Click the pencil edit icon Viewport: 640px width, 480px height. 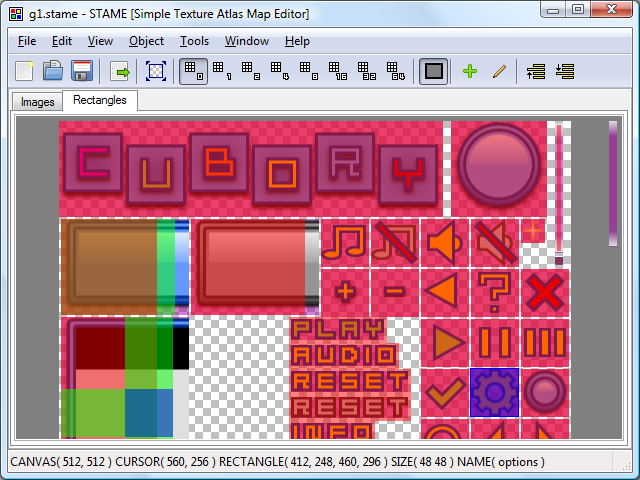499,71
